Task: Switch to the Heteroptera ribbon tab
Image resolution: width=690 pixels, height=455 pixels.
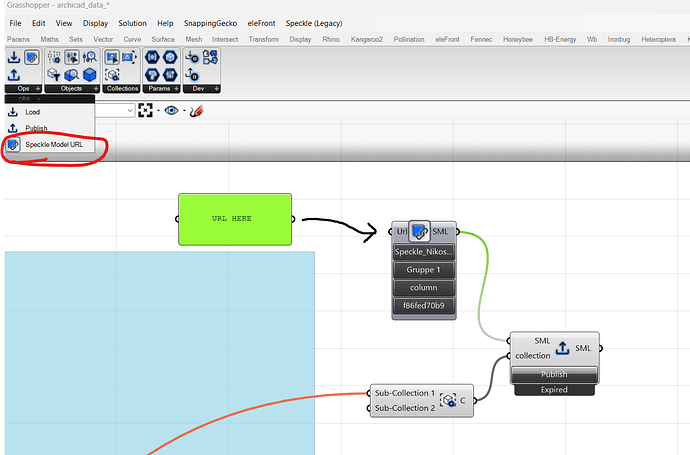Action: (658, 40)
